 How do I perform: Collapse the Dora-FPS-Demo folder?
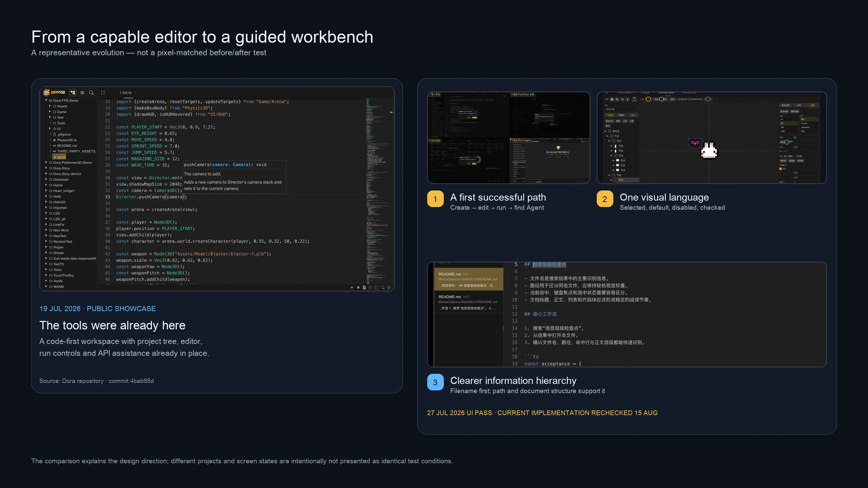pyautogui.click(x=46, y=100)
